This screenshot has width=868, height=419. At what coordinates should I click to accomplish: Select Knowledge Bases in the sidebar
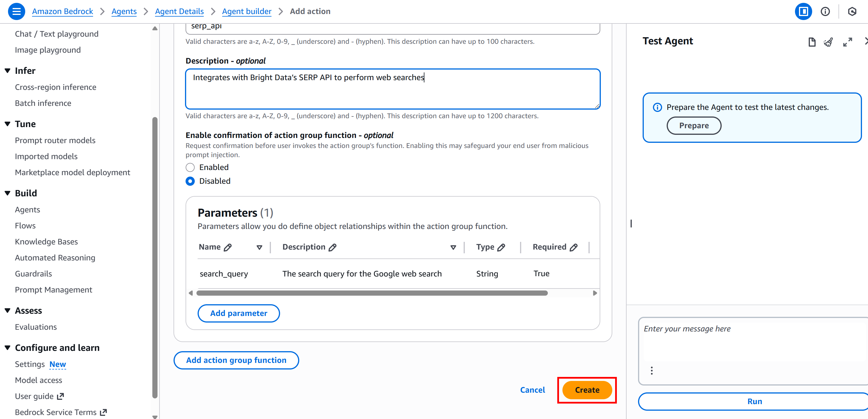(46, 242)
